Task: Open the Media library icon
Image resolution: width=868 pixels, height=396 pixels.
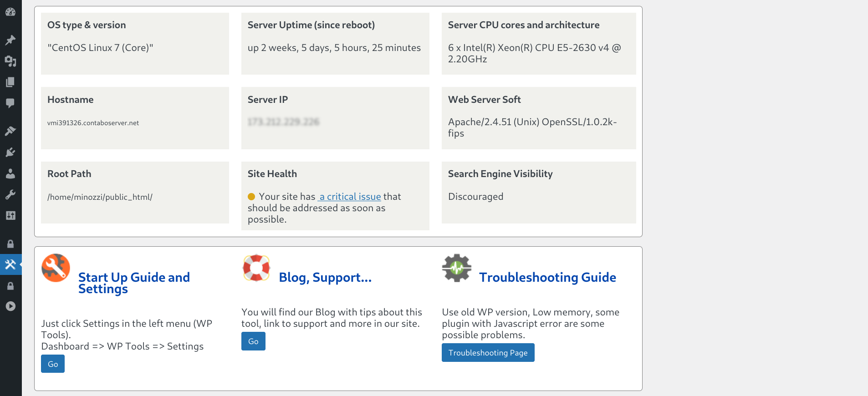Action: [x=10, y=61]
